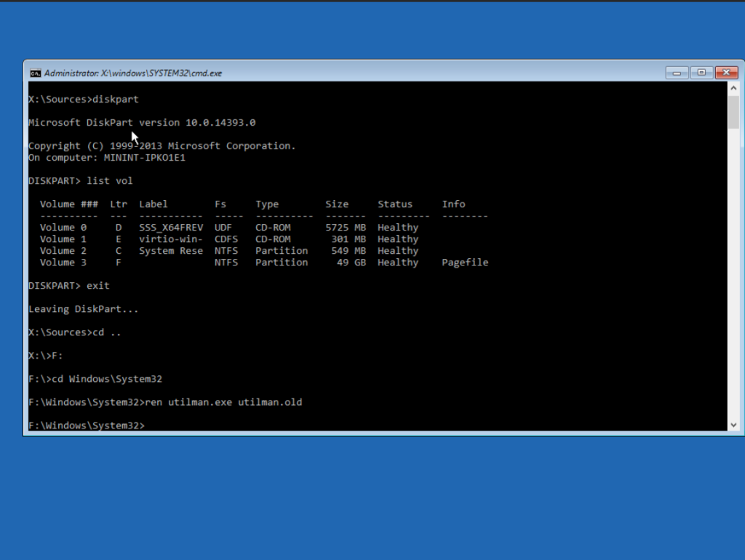
Task: Click the 'X:\Sources>diskpart' command line
Action: tap(84, 99)
